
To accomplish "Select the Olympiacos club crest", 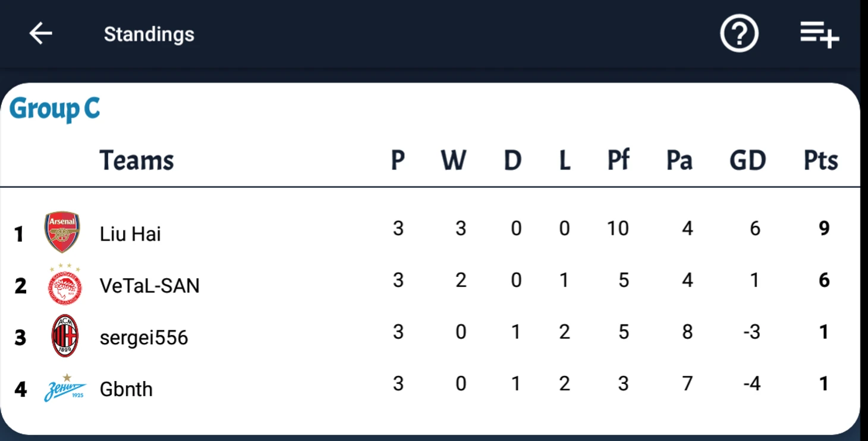I will coord(65,284).
